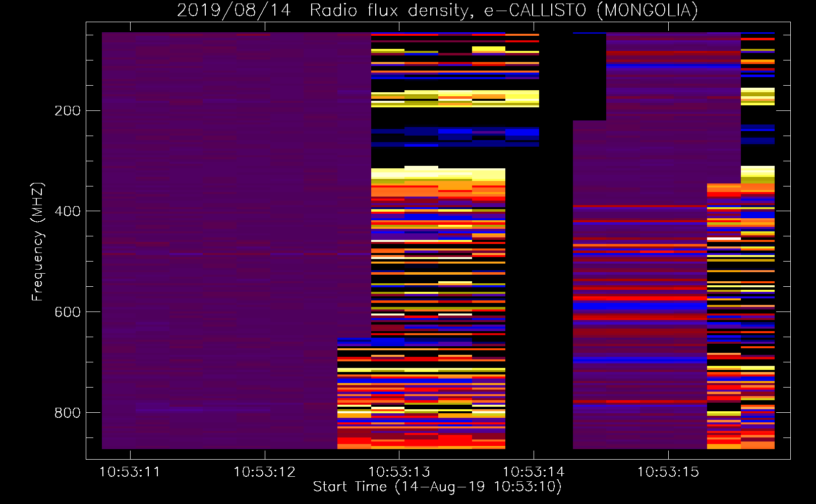The height and width of the screenshot is (504, 816).
Task: Click the 600 frequency tick label
Action: (68, 312)
